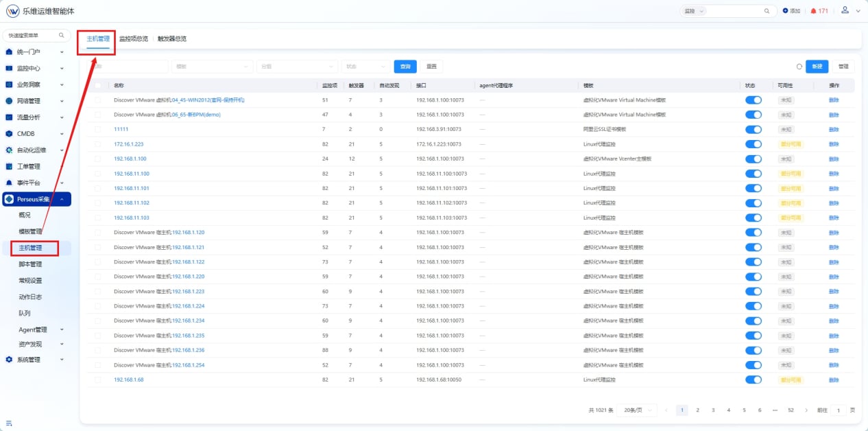Click the 乐维运维智能体 logo icon

pos(12,11)
